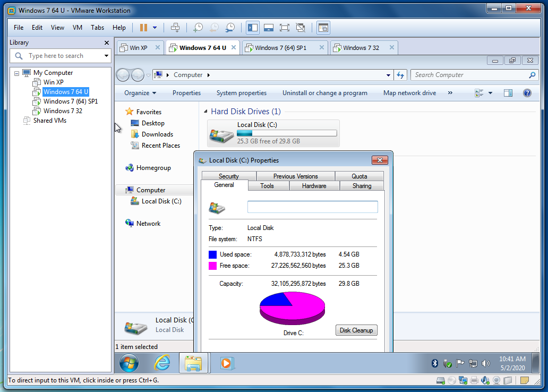Open the Windows Start button
Viewport: 548px width, 392px height.
coord(129,363)
